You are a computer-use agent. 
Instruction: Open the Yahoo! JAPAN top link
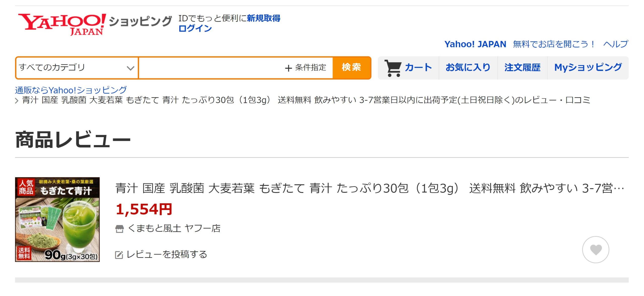tap(475, 44)
